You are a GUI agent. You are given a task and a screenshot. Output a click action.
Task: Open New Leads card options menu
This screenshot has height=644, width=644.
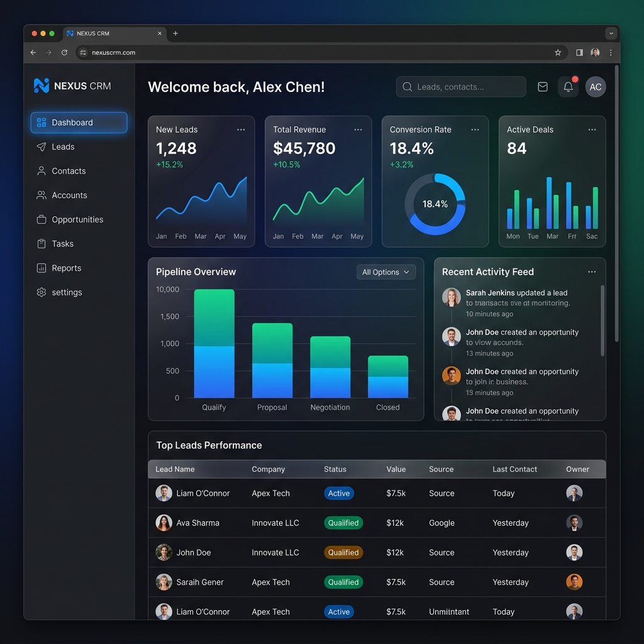pos(241,130)
